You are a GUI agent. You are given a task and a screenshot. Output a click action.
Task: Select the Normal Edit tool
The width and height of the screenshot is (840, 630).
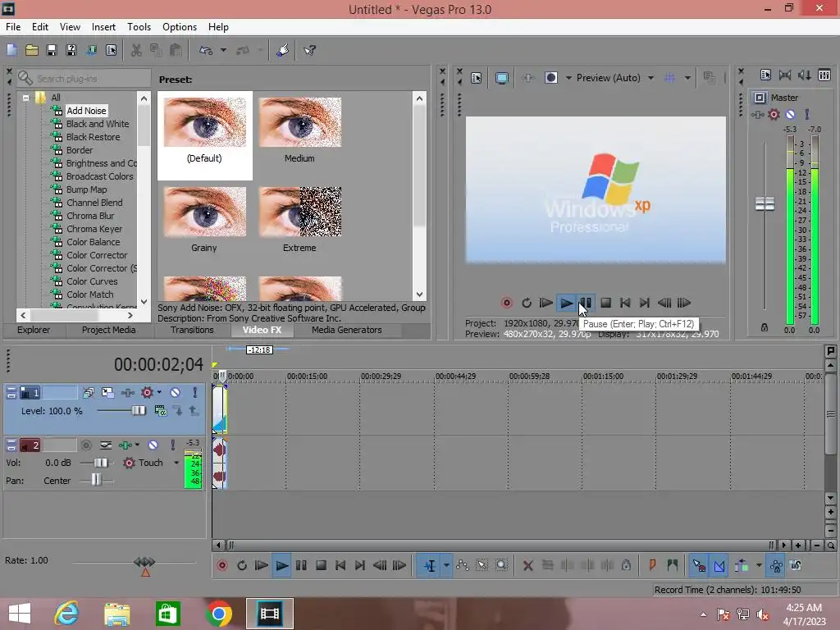tap(430, 566)
